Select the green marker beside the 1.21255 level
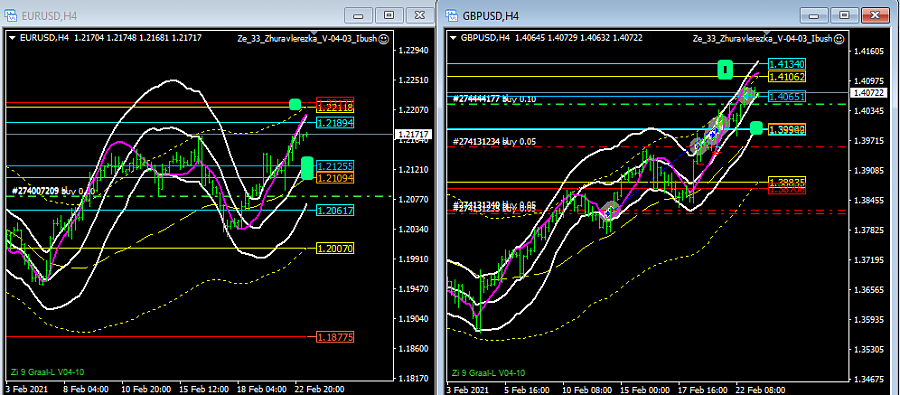Screen dimensions: 900x395 pos(307,168)
